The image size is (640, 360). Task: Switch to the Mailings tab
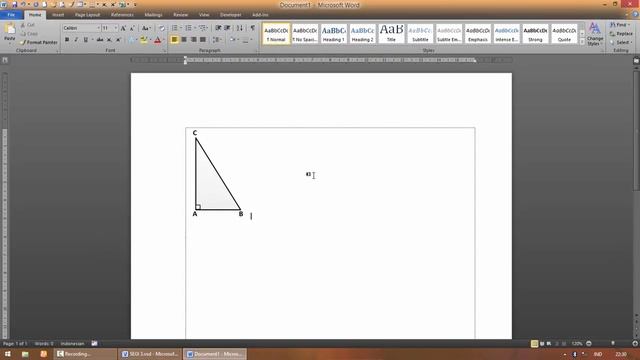(153, 15)
